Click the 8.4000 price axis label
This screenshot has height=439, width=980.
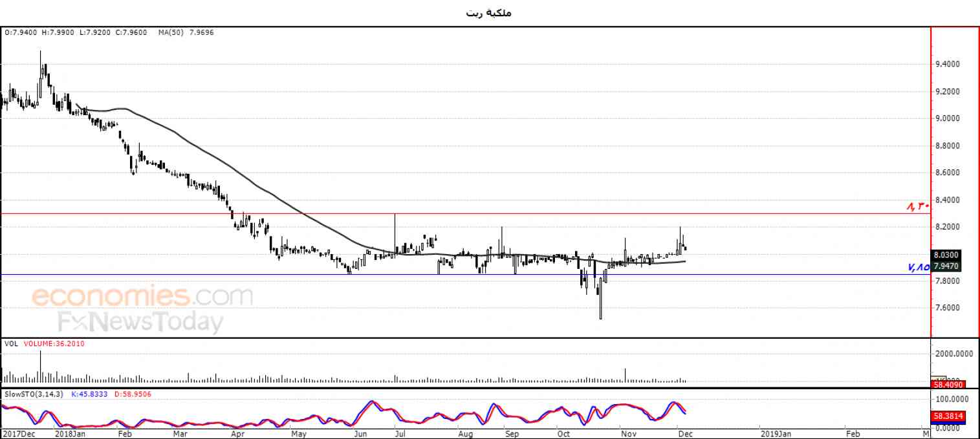[947, 200]
